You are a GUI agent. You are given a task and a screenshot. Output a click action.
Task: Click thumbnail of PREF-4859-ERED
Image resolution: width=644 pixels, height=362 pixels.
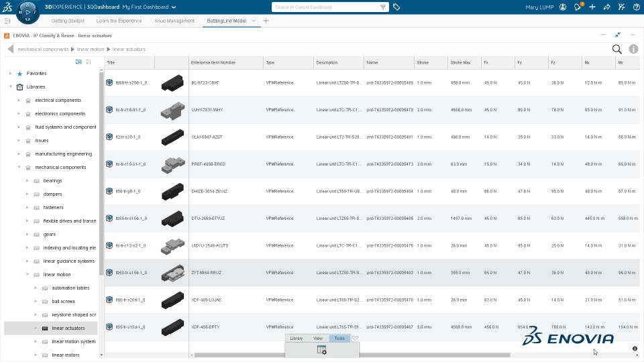[172, 164]
